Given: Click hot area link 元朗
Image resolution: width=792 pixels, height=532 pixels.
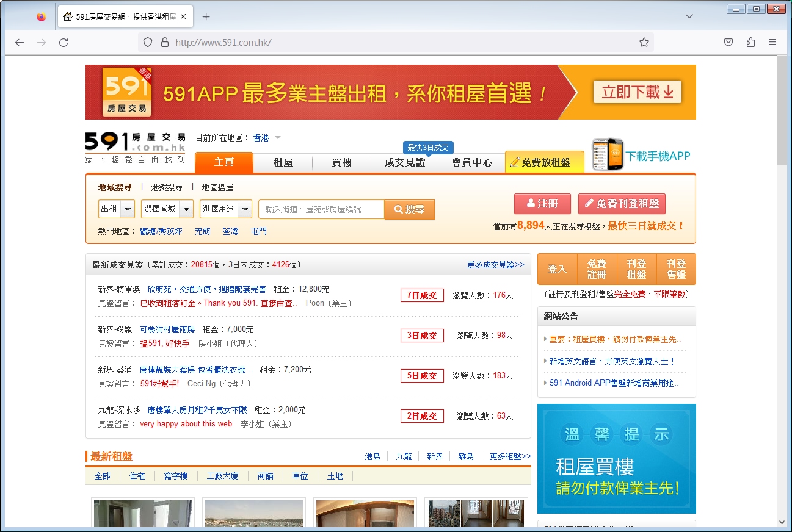Looking at the screenshot, I should click(202, 231).
